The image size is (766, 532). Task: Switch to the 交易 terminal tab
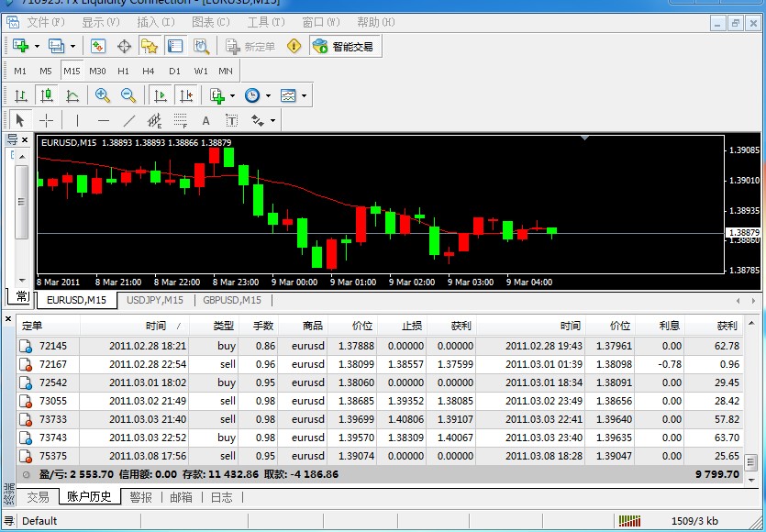click(38, 497)
